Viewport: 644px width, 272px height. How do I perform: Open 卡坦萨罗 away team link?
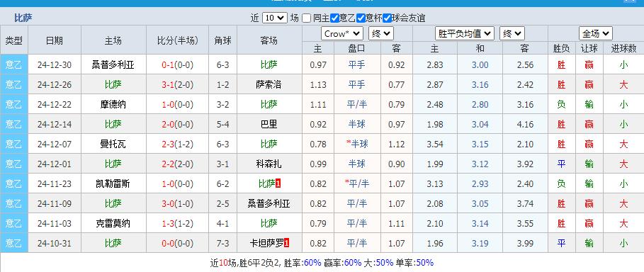(266, 243)
